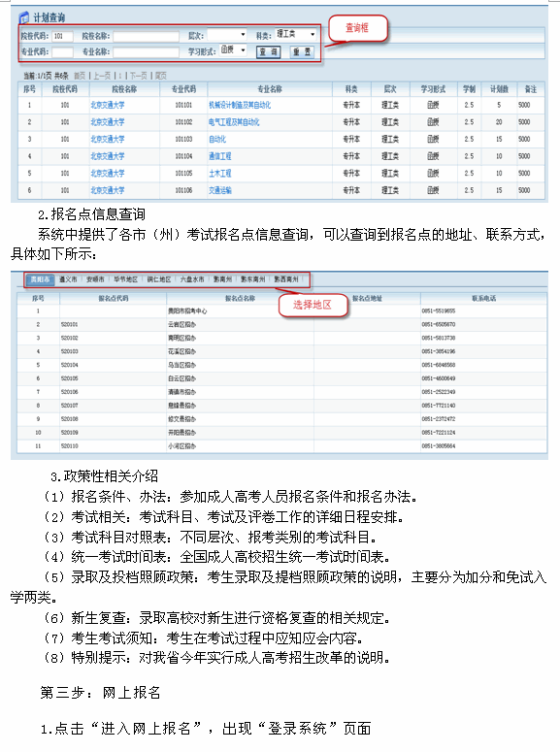Open the 层次 dropdown
This screenshot has height=752, width=560.
coord(227,35)
